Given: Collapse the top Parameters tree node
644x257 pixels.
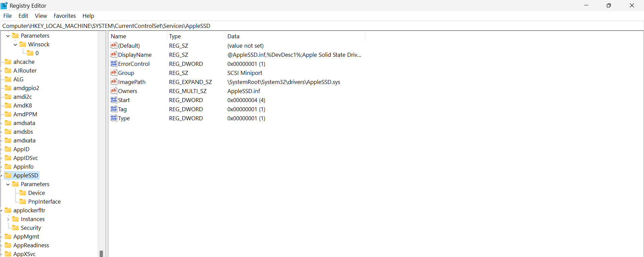Looking at the screenshot, I should [x=8, y=36].
